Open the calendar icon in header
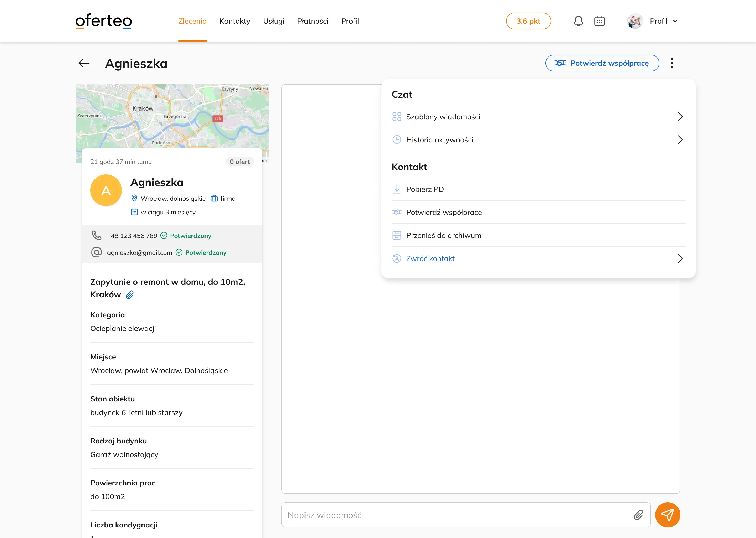Screen dimensions: 756x538 [x=600, y=21]
